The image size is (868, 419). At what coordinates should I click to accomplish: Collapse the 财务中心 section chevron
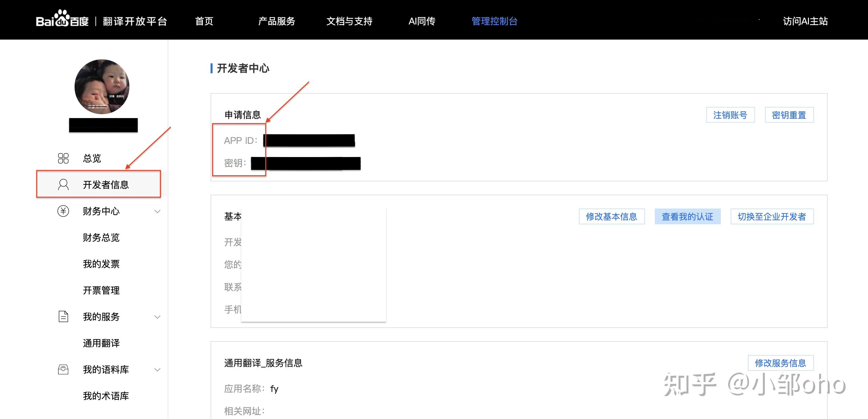[x=157, y=211]
